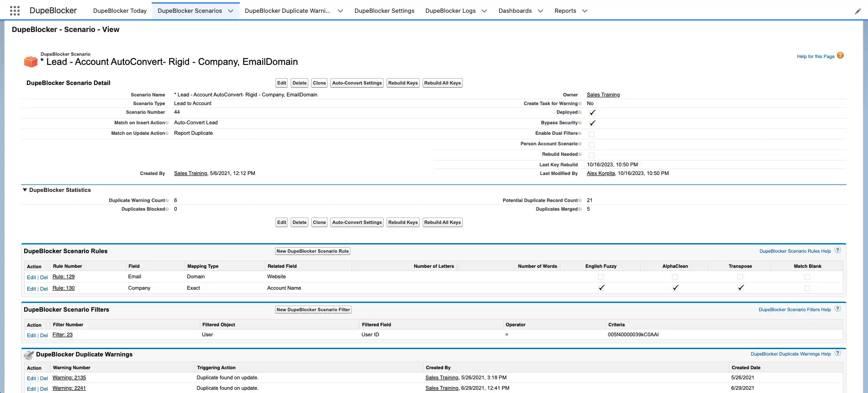Click Del for Rule 130

coord(44,289)
